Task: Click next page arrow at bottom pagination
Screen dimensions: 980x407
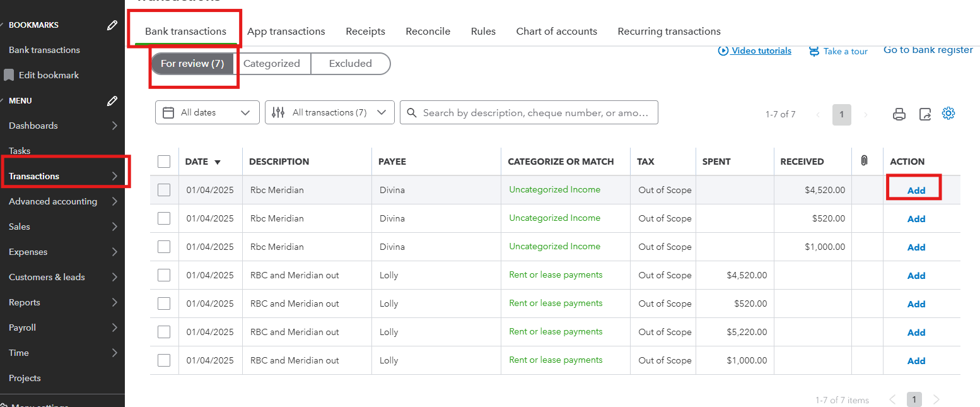Action: point(936,399)
